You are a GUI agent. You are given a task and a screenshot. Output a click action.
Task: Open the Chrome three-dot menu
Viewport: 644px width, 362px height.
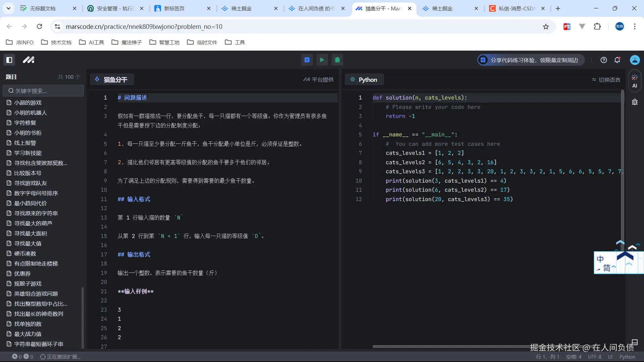tap(635, 26)
